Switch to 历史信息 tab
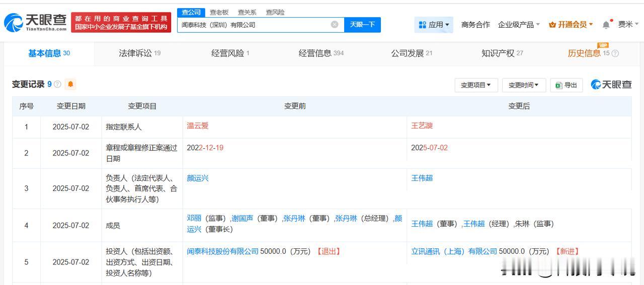Image resolution: width=644 pixels, height=285 pixels. pos(589,53)
